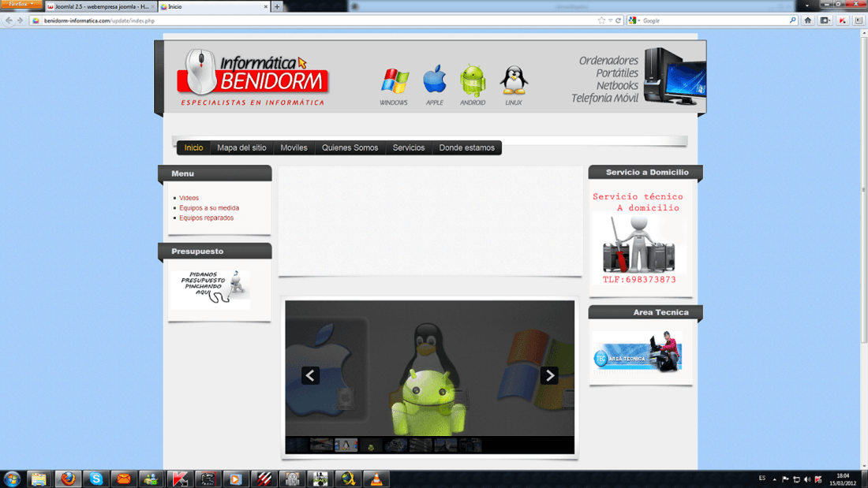Image resolution: width=868 pixels, height=488 pixels.
Task: Open a new tab with the plus button
Action: coord(277,6)
